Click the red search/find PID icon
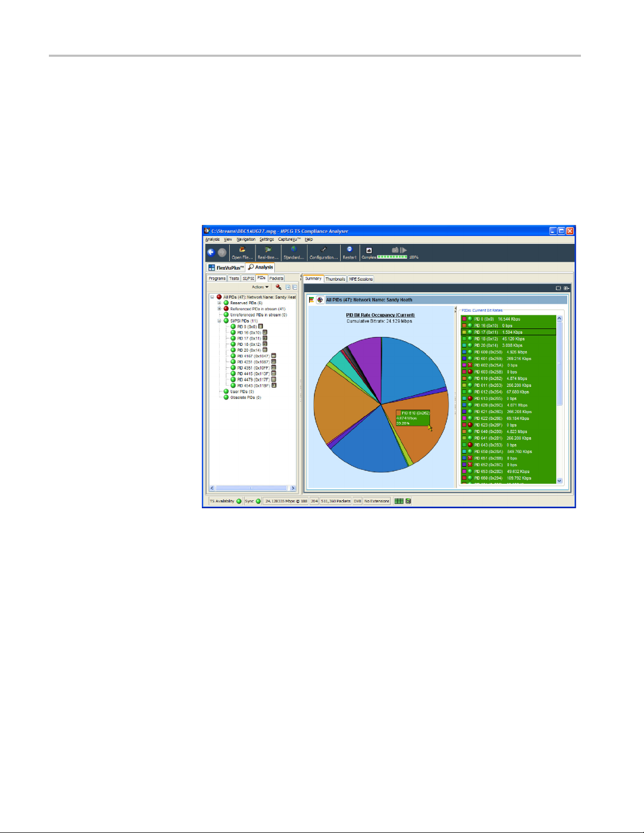The height and width of the screenshot is (833, 644). pyautogui.click(x=279, y=287)
